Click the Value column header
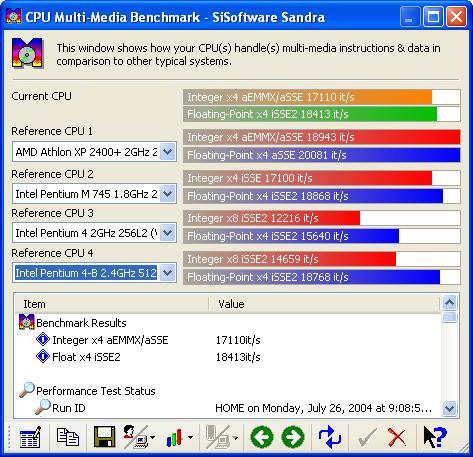 point(324,304)
